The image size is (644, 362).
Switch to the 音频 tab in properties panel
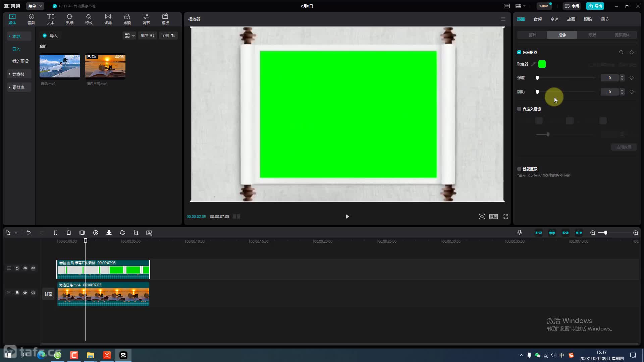[x=538, y=19]
